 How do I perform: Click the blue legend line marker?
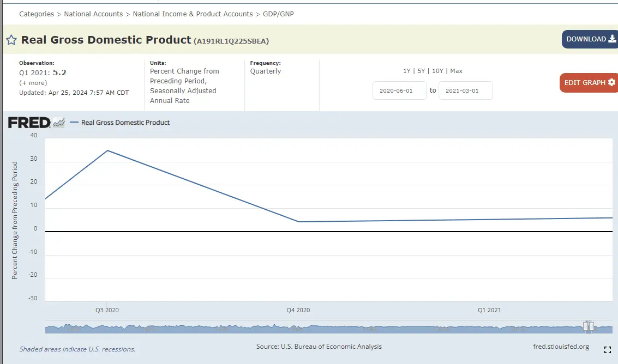pyautogui.click(x=74, y=123)
